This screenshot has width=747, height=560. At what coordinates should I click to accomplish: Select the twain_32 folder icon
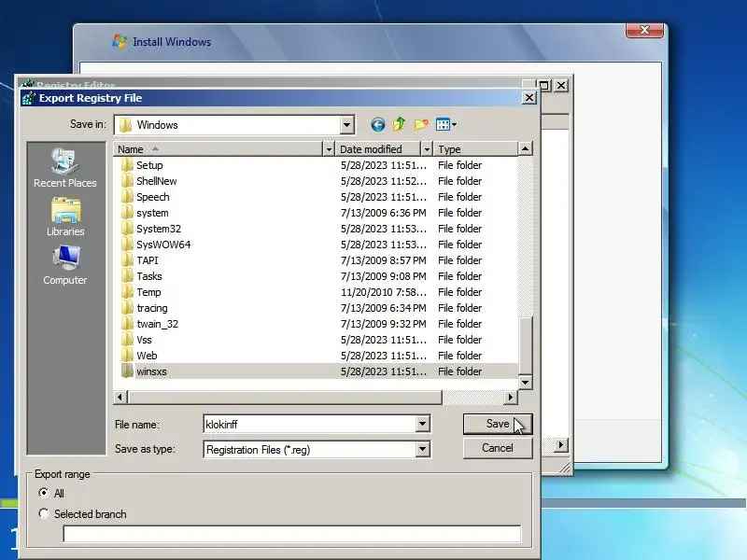(127, 324)
